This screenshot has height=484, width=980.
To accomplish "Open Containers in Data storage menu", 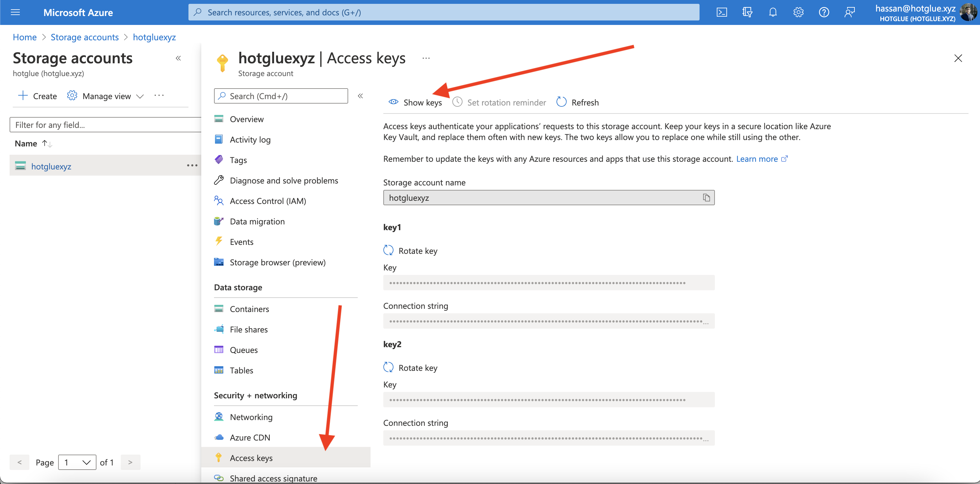I will 249,309.
